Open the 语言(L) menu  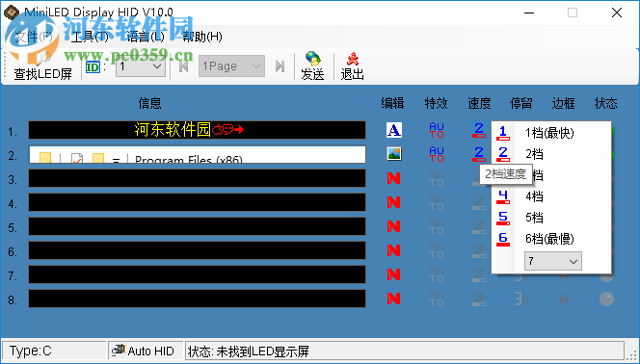pos(146,38)
